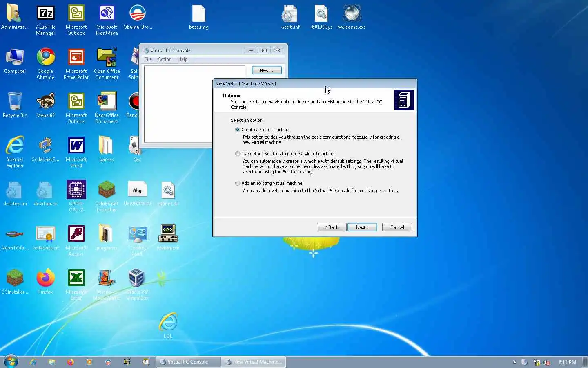Select the Recycle Bin icon

coord(15,106)
